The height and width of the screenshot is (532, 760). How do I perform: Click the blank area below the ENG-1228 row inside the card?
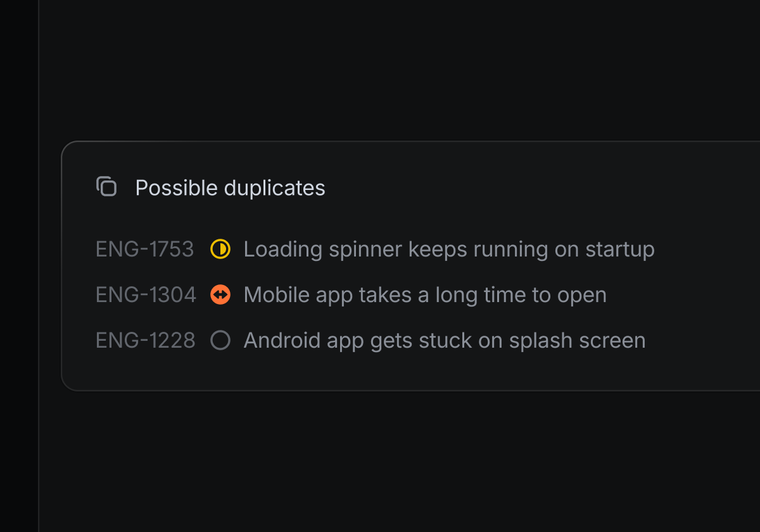pyautogui.click(x=380, y=372)
